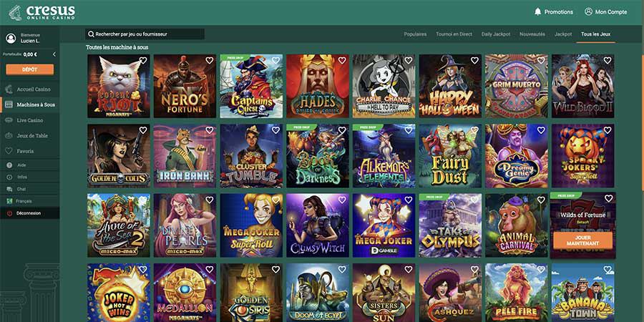Open Golden Osiris game thumbnail
Viewport: 644px width, 322px height.
[251, 293]
